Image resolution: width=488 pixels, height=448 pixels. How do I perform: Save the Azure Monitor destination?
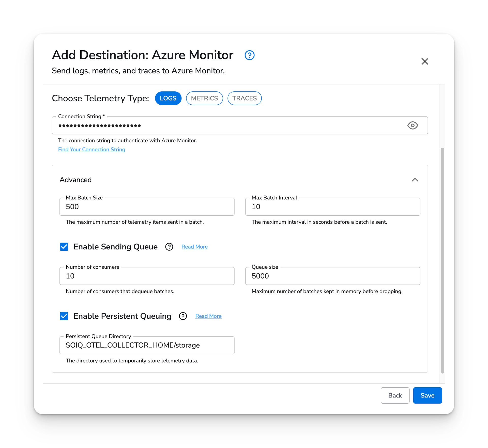(427, 395)
